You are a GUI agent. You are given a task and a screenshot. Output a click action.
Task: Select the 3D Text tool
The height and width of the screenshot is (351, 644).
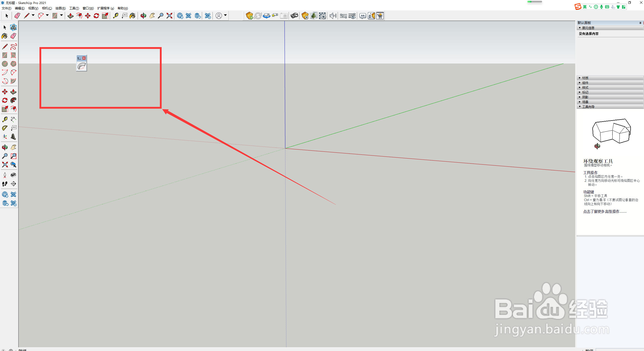click(x=13, y=137)
